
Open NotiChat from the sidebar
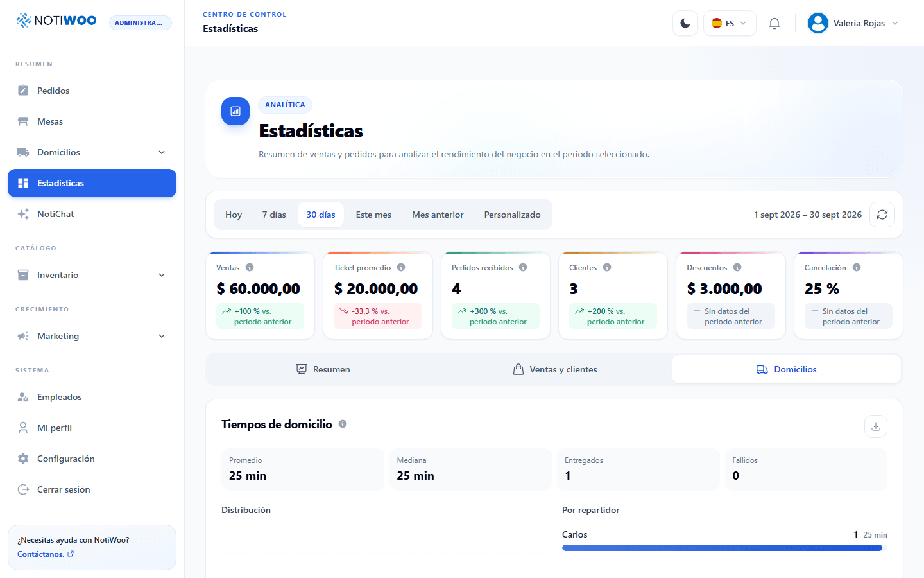click(92, 214)
